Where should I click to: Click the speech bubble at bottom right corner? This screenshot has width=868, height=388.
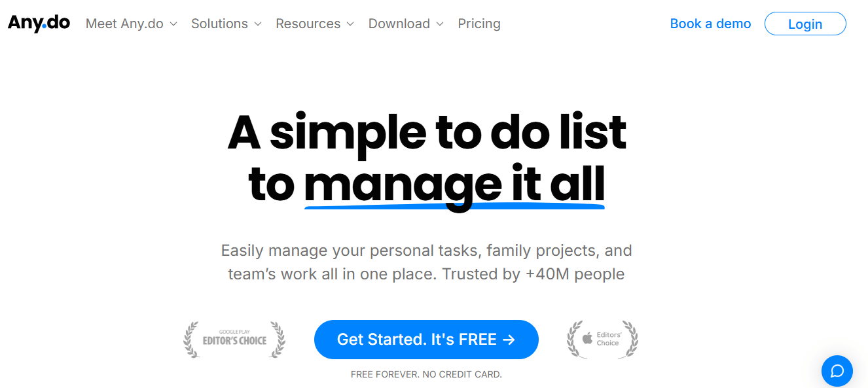(837, 371)
